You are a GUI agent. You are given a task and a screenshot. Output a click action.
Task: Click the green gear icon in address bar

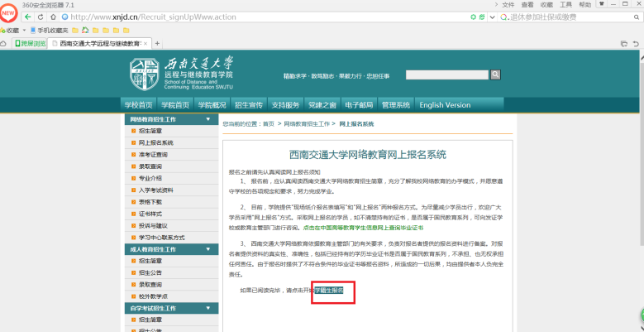tap(473, 17)
